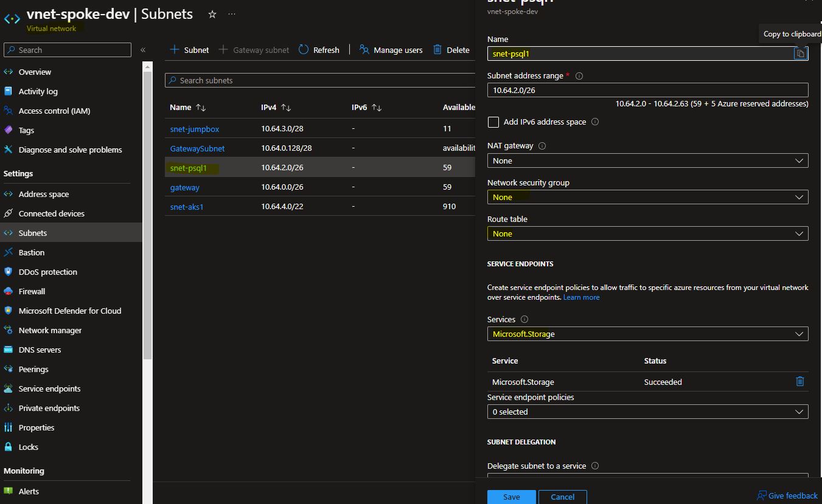Save the subnet changes
This screenshot has height=504, width=822.
pyautogui.click(x=511, y=497)
